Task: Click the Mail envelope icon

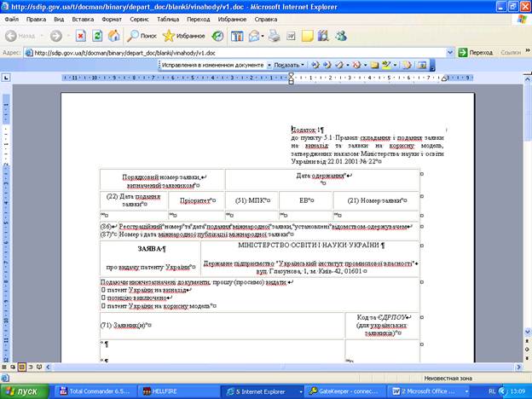Action: tap(254, 36)
